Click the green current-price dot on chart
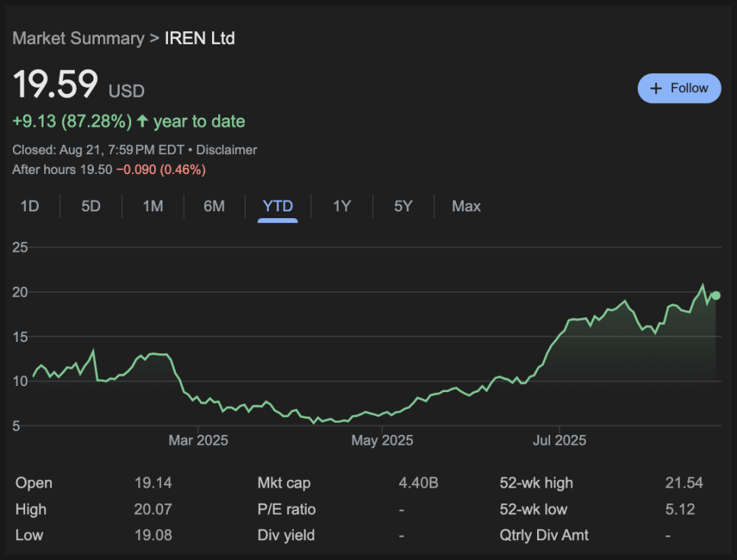 [716, 295]
